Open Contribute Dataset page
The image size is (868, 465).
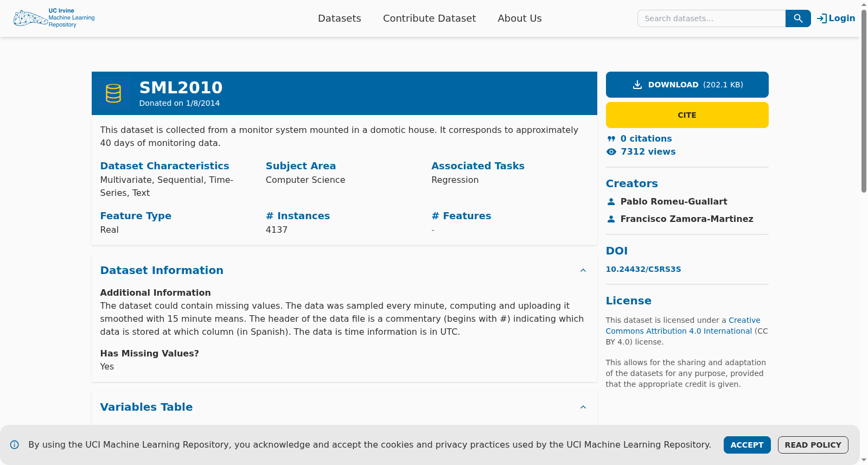430,18
